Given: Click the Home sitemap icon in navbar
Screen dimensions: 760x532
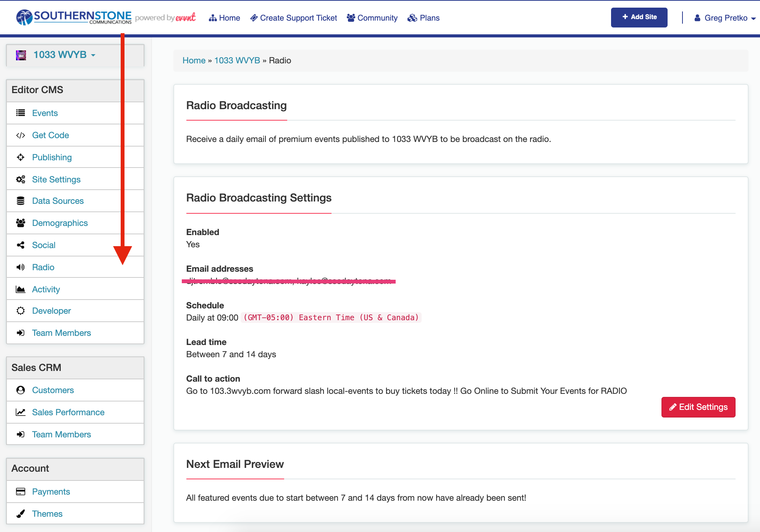Looking at the screenshot, I should tap(213, 18).
